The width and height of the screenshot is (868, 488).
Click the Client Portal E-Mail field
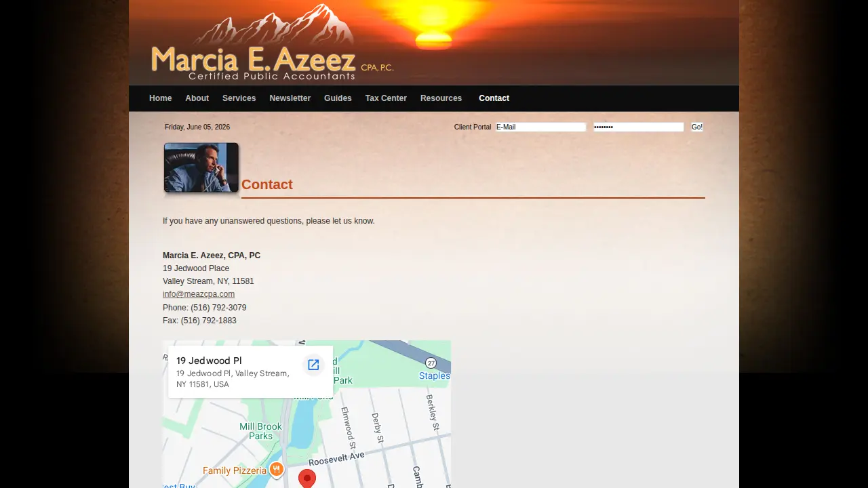pyautogui.click(x=540, y=127)
